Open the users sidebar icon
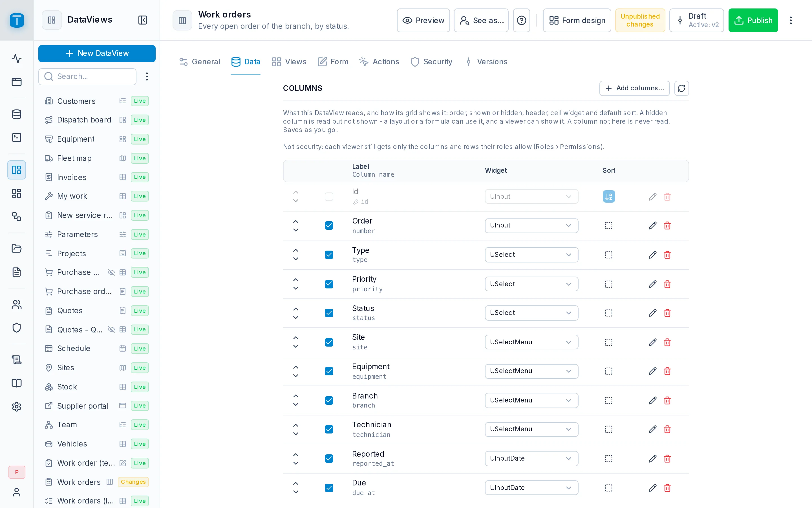The height and width of the screenshot is (508, 812). (16, 305)
